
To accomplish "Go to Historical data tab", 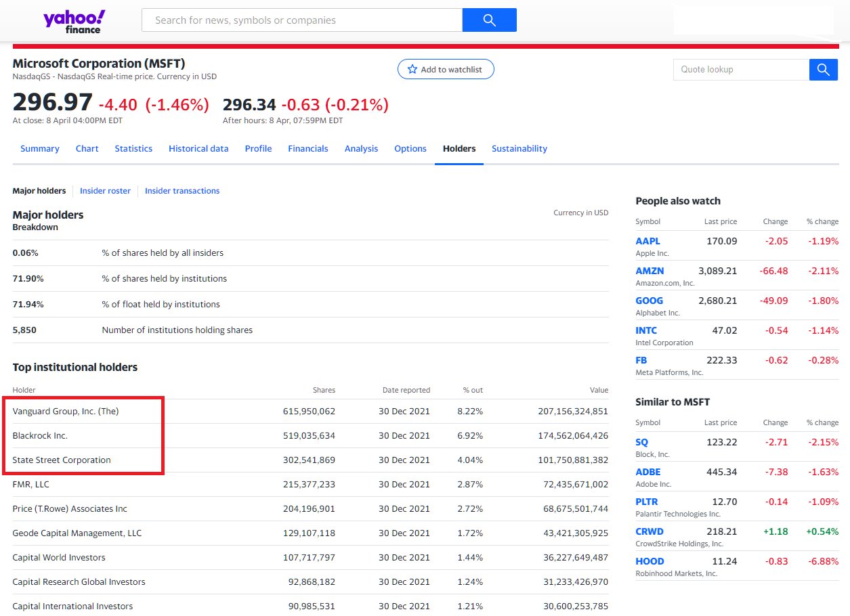I will 198,149.
